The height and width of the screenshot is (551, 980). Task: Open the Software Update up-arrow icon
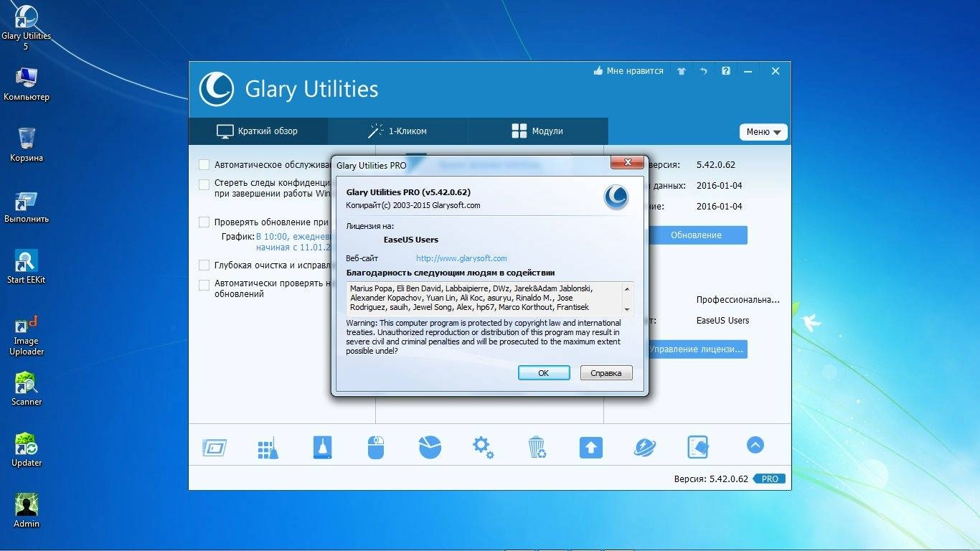pos(591,447)
